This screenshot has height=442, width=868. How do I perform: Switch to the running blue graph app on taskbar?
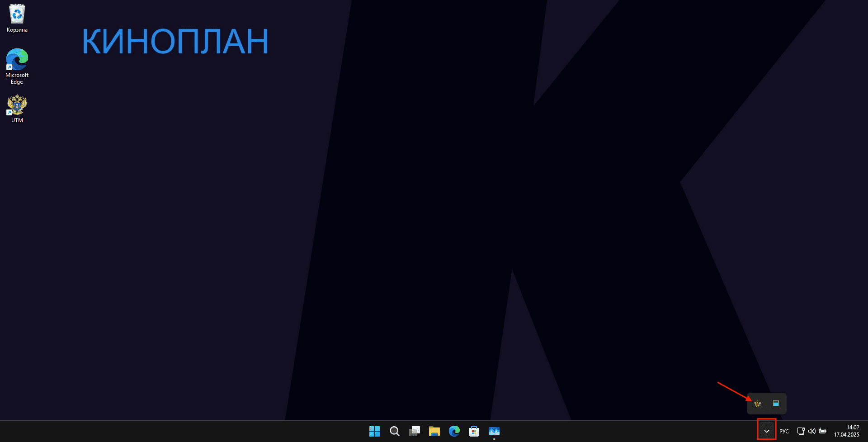[x=494, y=431]
